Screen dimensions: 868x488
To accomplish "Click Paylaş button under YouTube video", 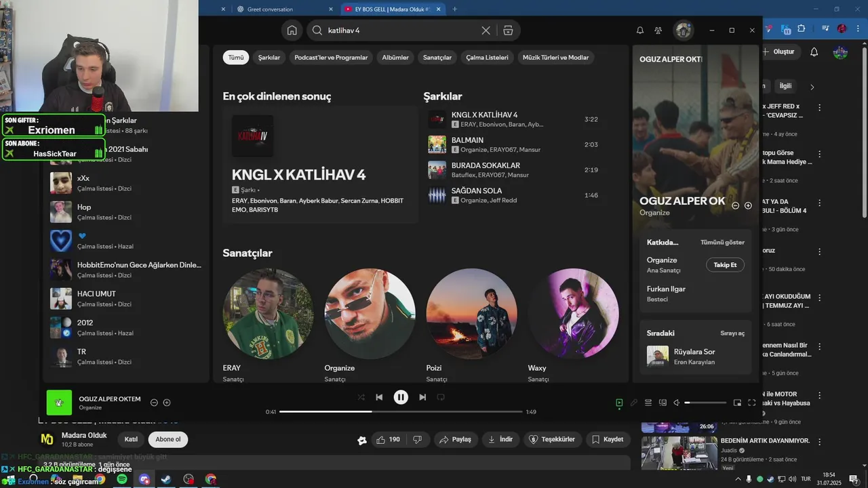I will tap(455, 440).
